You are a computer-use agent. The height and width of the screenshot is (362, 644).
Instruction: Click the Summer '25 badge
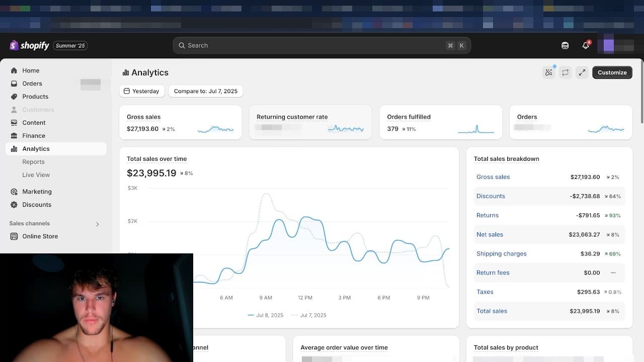[70, 46]
